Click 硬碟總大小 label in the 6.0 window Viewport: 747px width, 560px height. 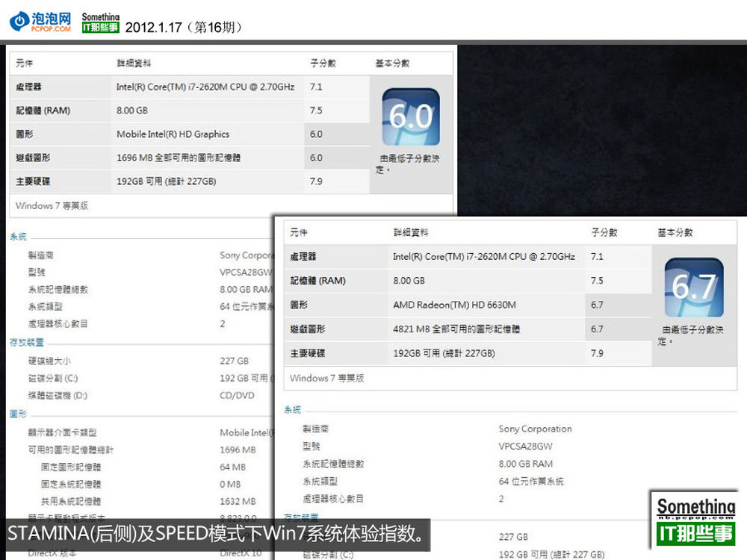[49, 361]
